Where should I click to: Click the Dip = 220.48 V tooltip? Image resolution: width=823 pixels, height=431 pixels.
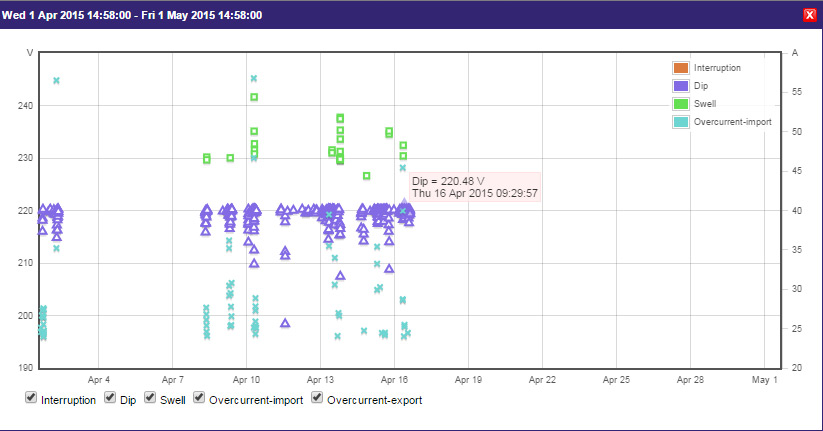474,186
